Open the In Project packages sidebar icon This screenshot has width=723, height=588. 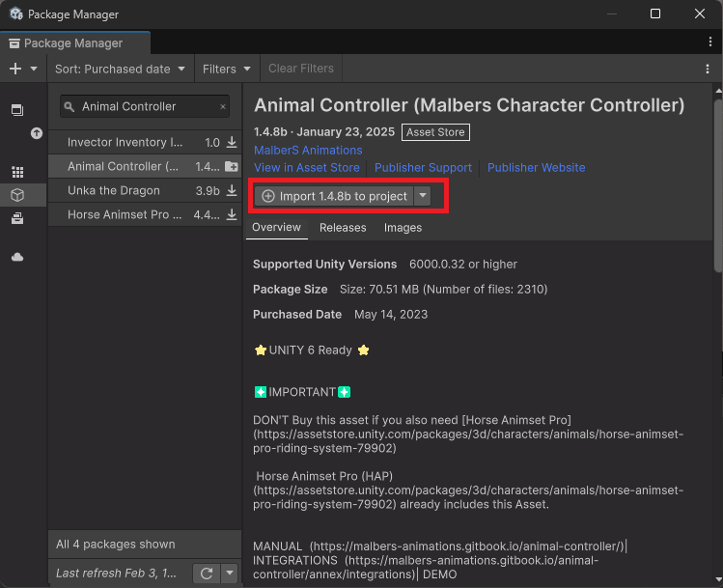pyautogui.click(x=17, y=110)
